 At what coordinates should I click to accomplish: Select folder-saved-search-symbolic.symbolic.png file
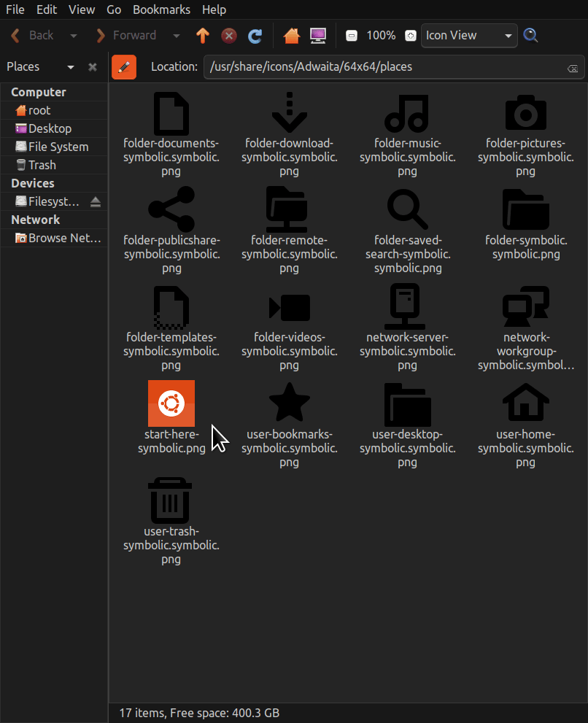click(x=408, y=231)
